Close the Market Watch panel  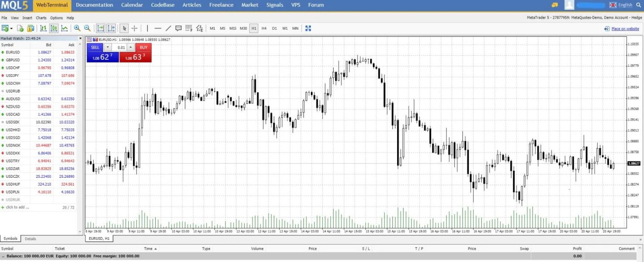(x=80, y=38)
